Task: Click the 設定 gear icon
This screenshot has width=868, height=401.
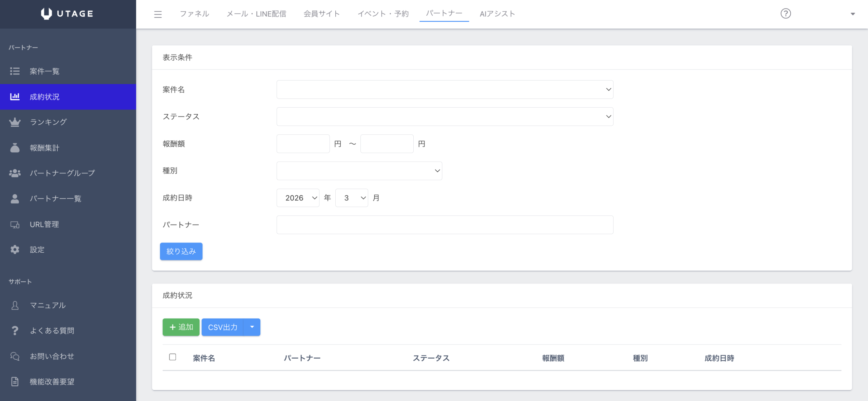Action: point(15,250)
